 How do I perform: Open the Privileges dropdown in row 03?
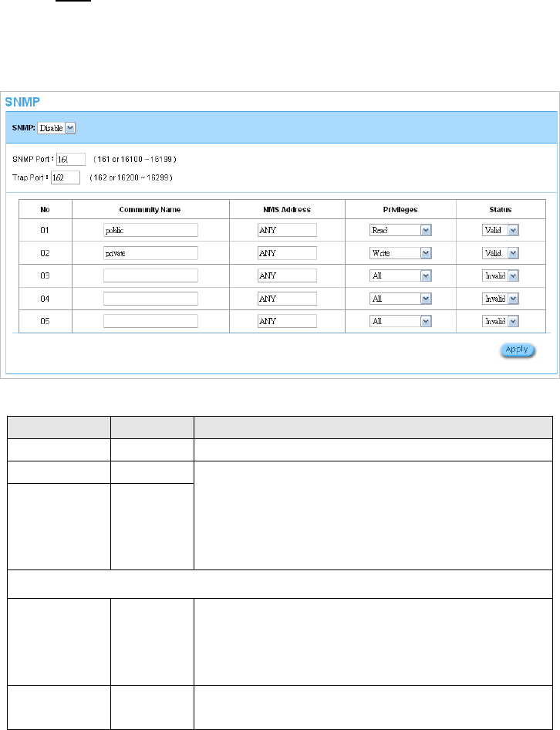tap(400, 275)
